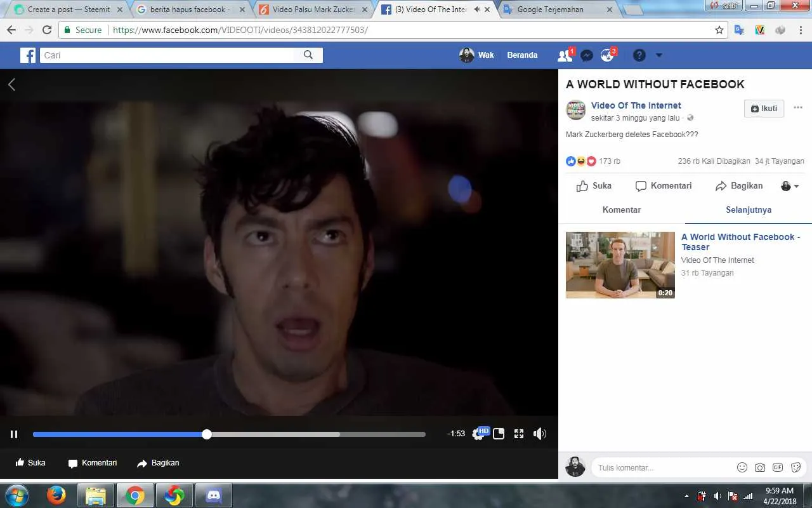Click Bagikan in the side panel
The height and width of the screenshot is (508, 812).
739,186
